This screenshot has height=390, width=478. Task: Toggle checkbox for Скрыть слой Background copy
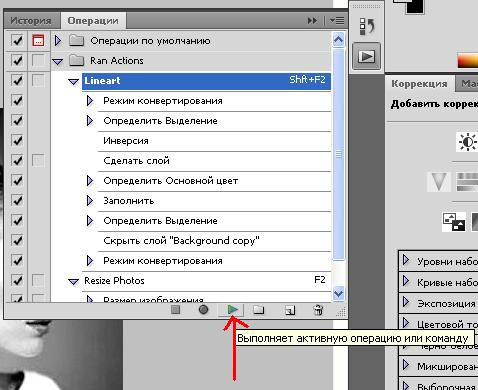point(17,241)
